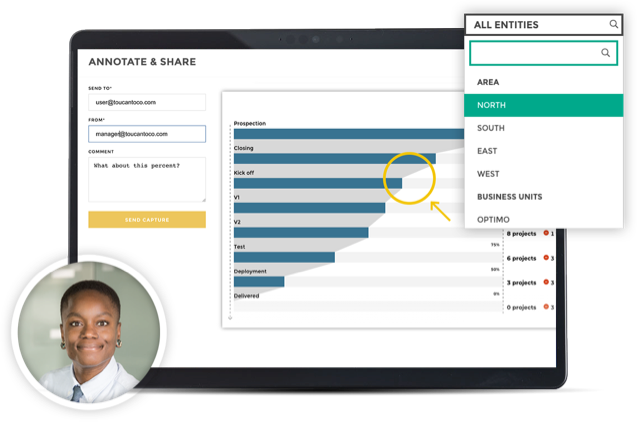Click the magnifier icon inside dropdown search box
The height and width of the screenshot is (422, 637).
coord(605,53)
